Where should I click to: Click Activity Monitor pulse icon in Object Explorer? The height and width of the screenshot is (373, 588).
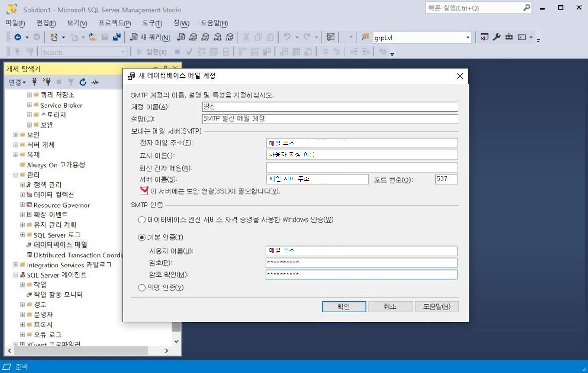point(95,82)
